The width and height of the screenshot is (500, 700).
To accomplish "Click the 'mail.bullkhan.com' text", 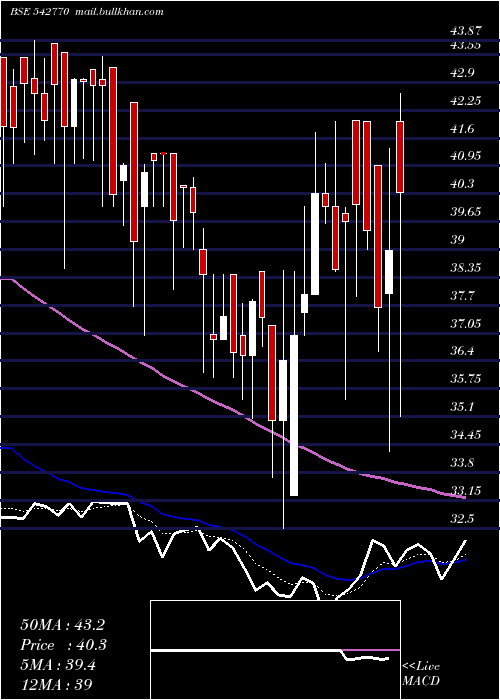I will 118,12.
